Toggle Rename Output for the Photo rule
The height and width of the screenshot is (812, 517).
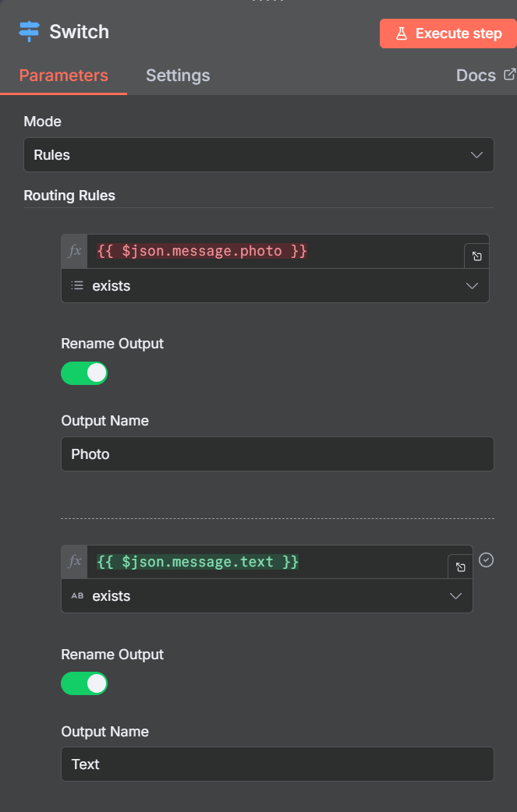(x=84, y=373)
